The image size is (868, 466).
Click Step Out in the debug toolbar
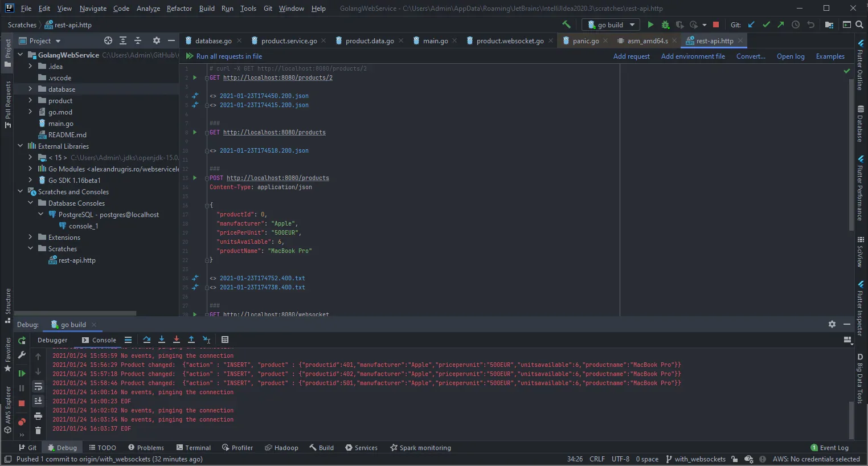pos(191,340)
